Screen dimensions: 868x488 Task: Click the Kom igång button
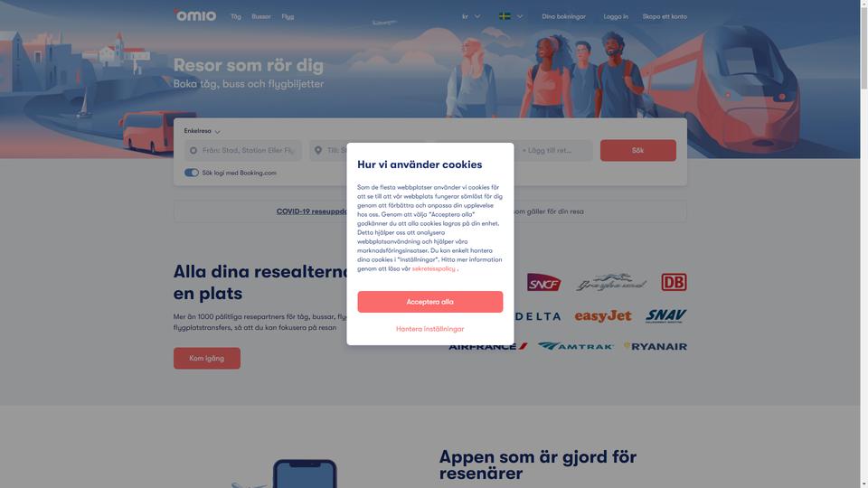[x=207, y=358]
